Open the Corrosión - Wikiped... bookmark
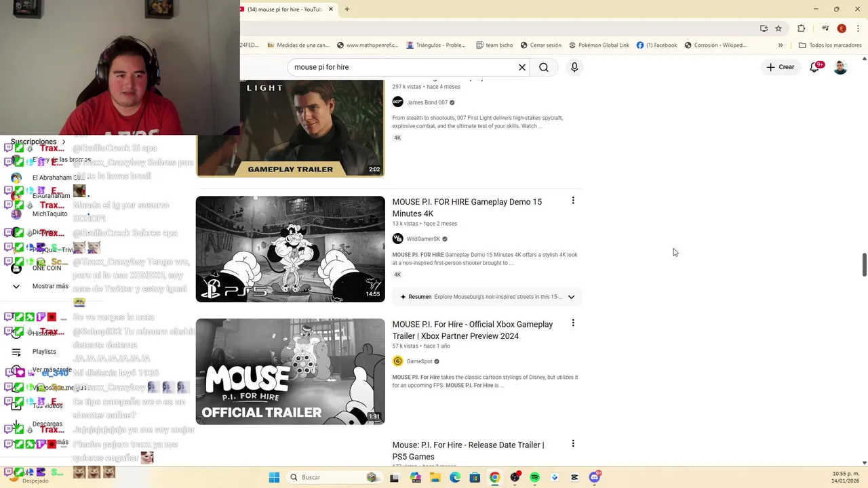Viewport: 868px width, 488px height. coord(715,45)
